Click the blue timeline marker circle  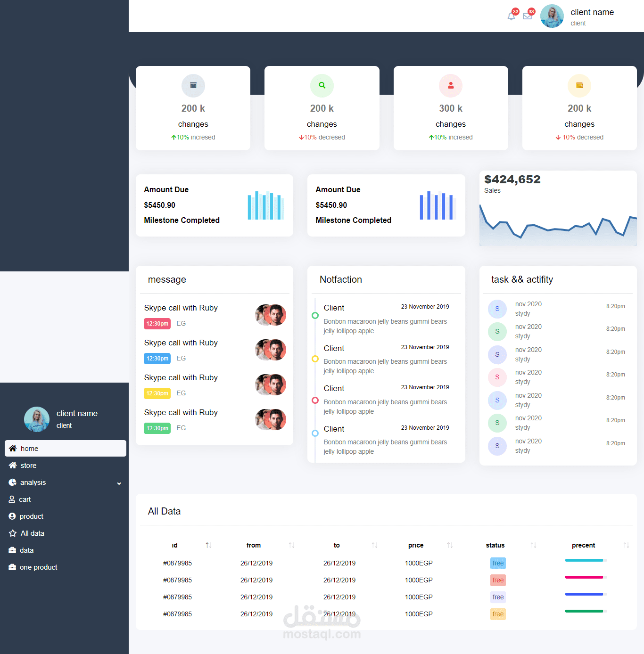315,433
